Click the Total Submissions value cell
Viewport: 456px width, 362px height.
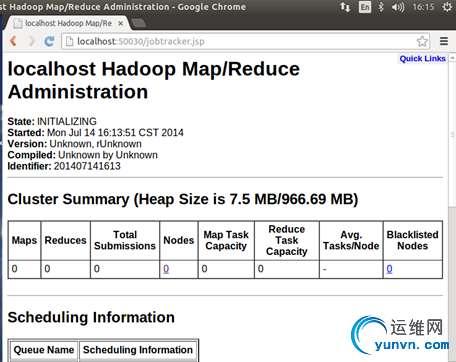125,269
